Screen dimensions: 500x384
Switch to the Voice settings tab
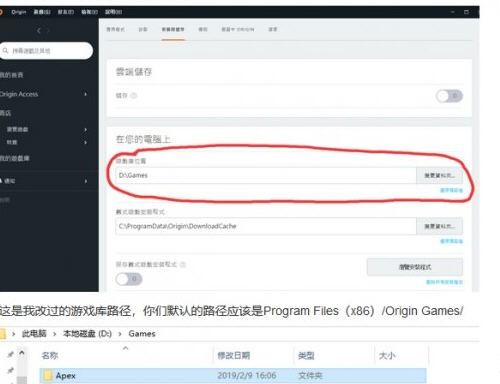pyautogui.click(x=273, y=29)
